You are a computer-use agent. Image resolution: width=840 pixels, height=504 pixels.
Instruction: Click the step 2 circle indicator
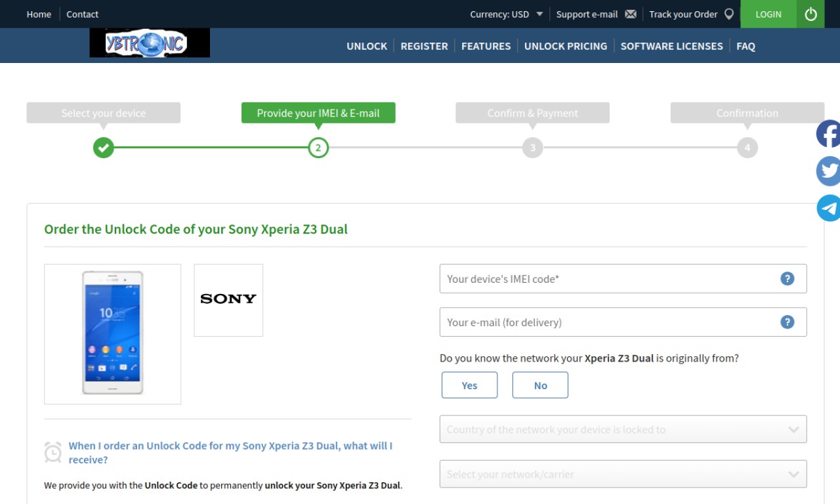coord(318,148)
